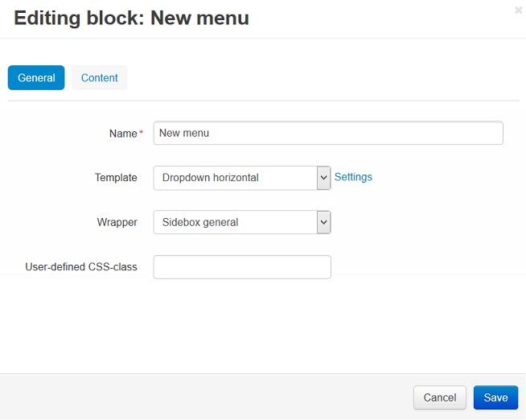The width and height of the screenshot is (526, 420).
Task: Switch to the General tab
Action: (36, 78)
